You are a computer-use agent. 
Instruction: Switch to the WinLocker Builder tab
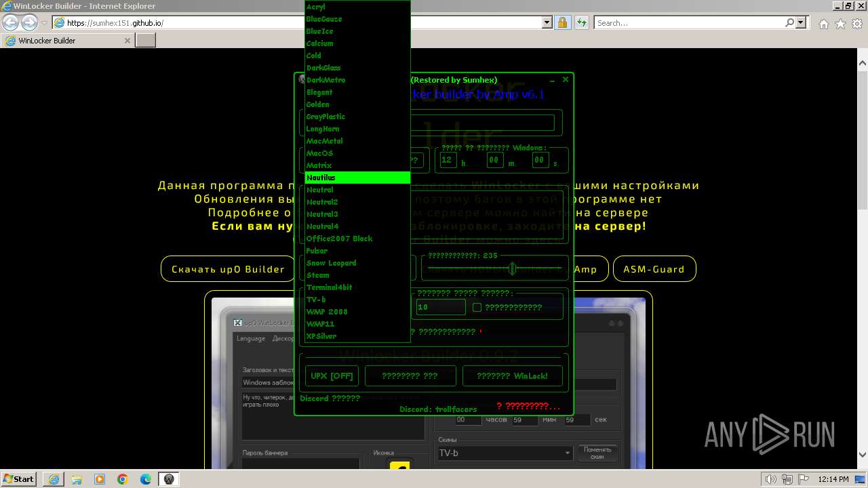tap(66, 41)
